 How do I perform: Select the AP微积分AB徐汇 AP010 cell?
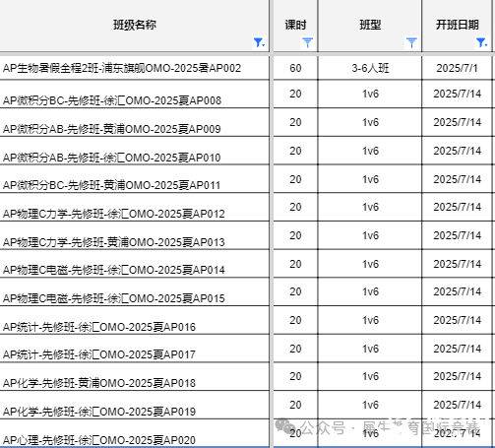pos(135,151)
